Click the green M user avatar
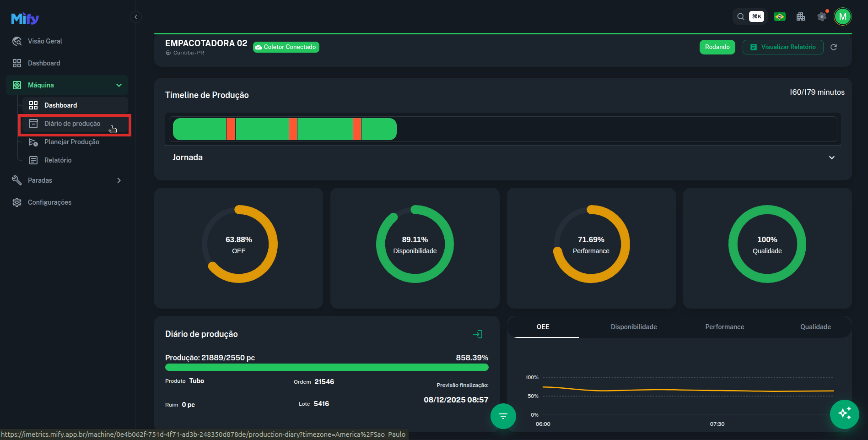Viewport: 868px width, 440px height. click(842, 17)
